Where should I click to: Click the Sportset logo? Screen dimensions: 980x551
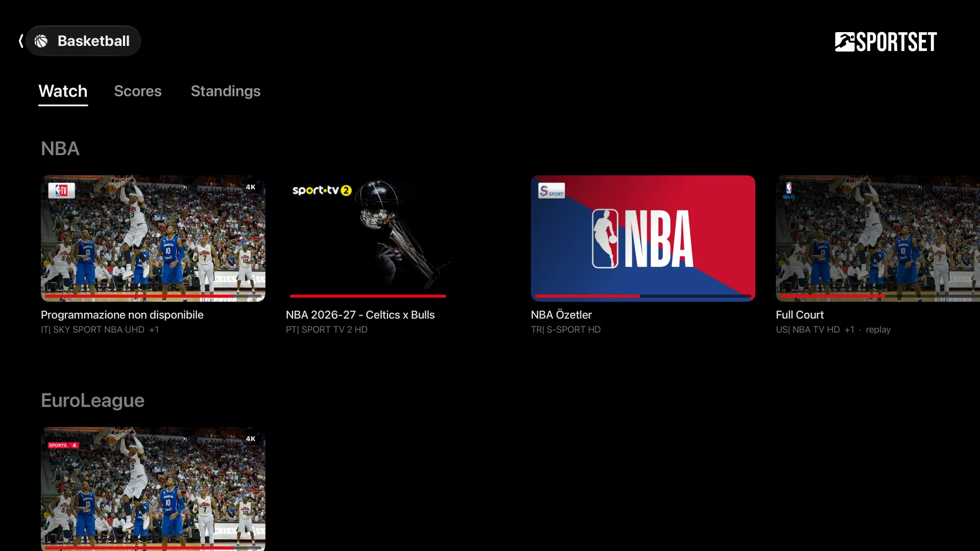pyautogui.click(x=886, y=42)
